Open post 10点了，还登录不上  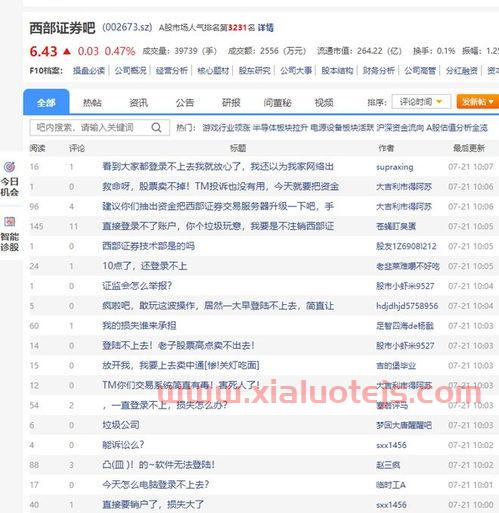pyautogui.click(x=145, y=266)
